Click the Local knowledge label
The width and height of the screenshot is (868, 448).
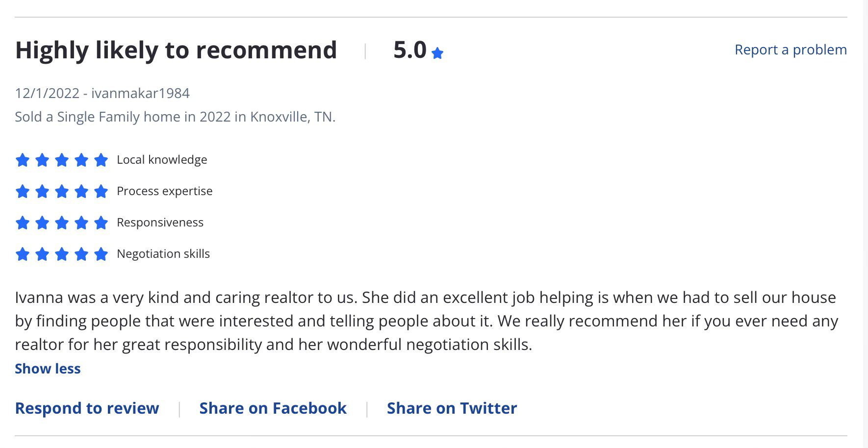tap(162, 160)
